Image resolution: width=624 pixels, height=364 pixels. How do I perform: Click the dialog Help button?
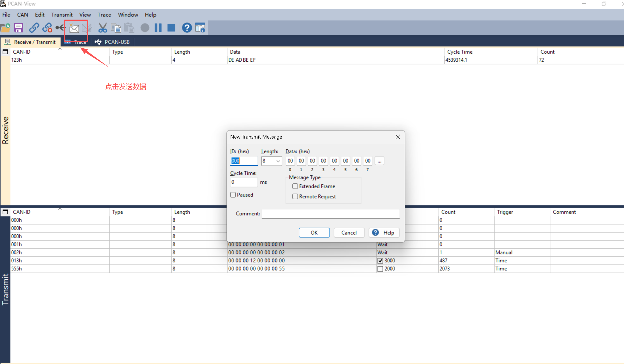click(384, 233)
